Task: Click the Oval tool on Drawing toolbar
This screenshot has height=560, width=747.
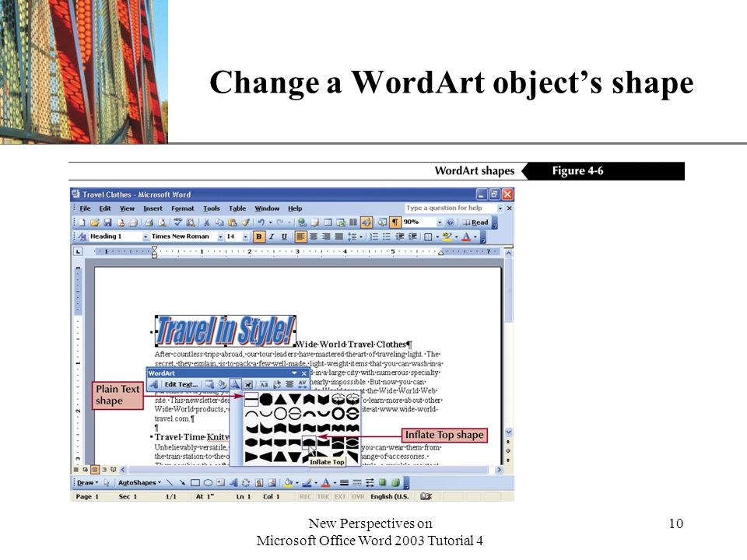Action: click(x=209, y=483)
